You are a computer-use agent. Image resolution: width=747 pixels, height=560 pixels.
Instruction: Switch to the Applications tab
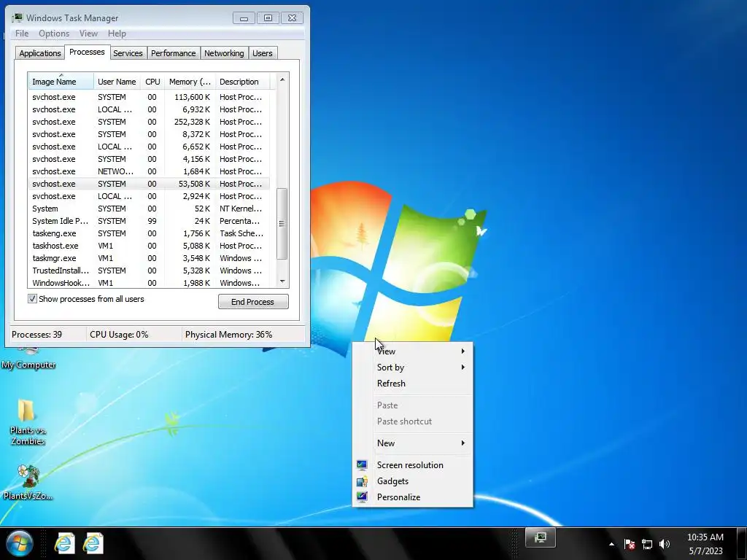point(40,53)
